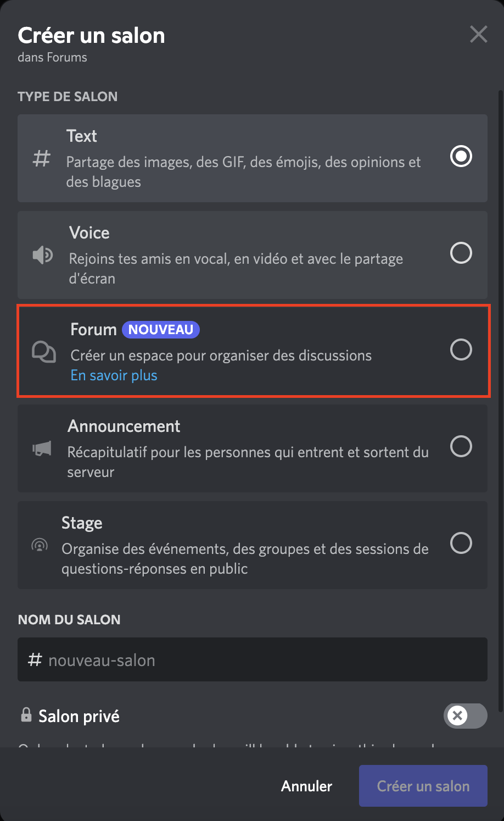
Task: Click the hash icon for Text channel
Action: pos(42,158)
